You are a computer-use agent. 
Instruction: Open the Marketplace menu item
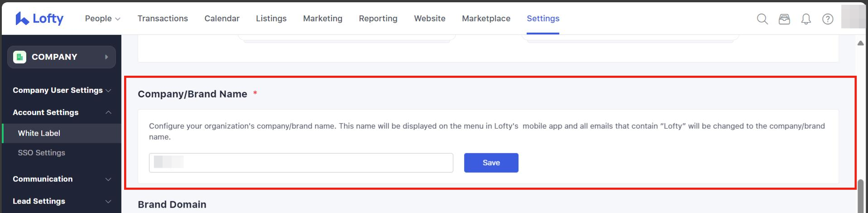[486, 19]
